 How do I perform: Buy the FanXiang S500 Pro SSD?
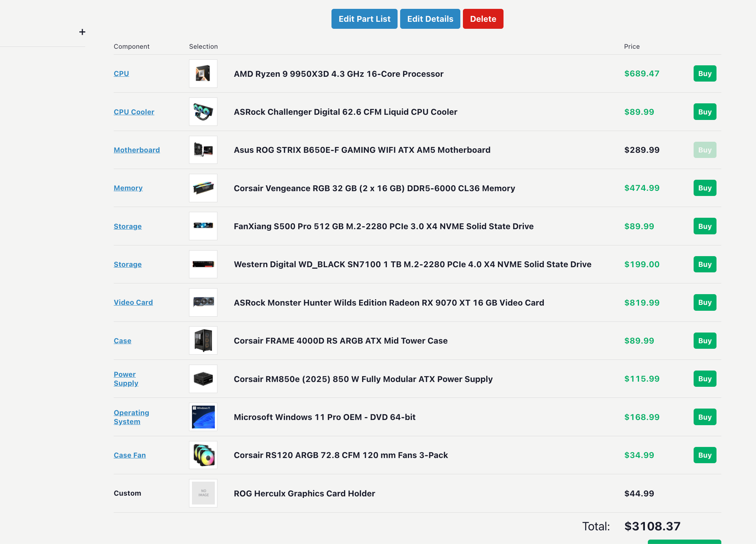pyautogui.click(x=705, y=226)
